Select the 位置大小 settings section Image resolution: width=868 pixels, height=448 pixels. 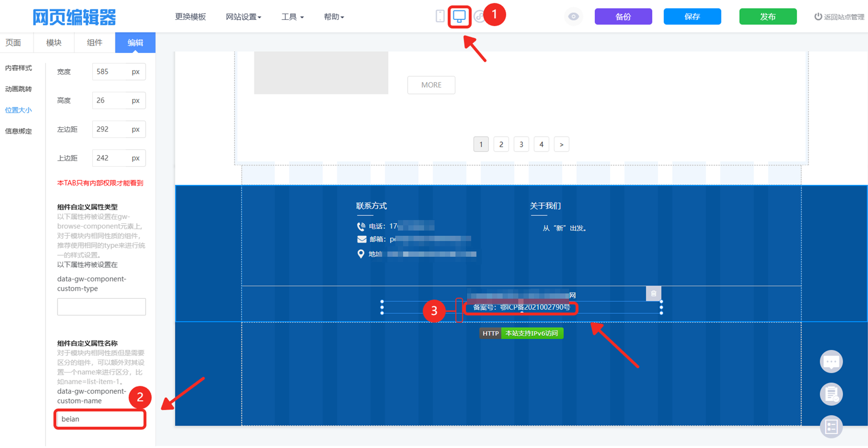pyautogui.click(x=18, y=110)
